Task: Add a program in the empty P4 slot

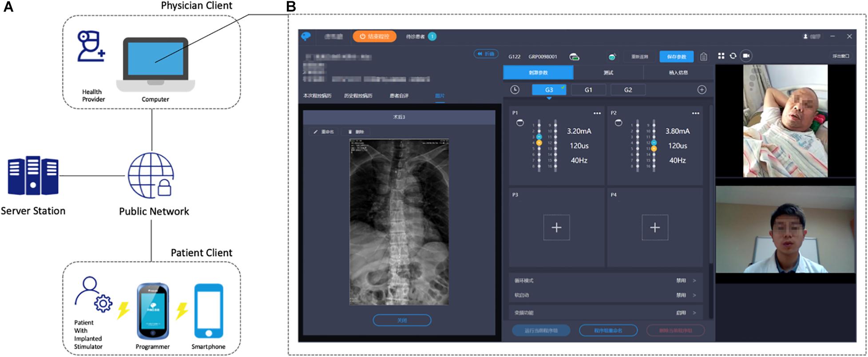Action: pos(655,227)
